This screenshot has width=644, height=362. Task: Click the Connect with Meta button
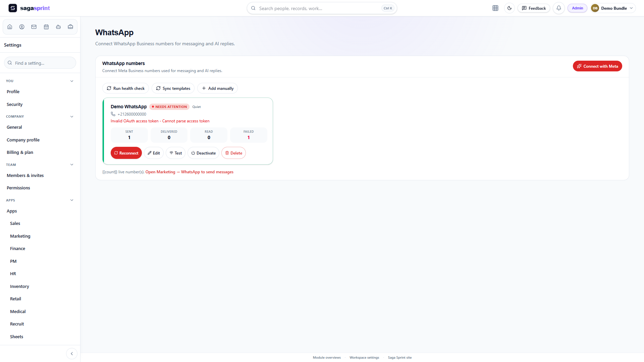click(597, 66)
